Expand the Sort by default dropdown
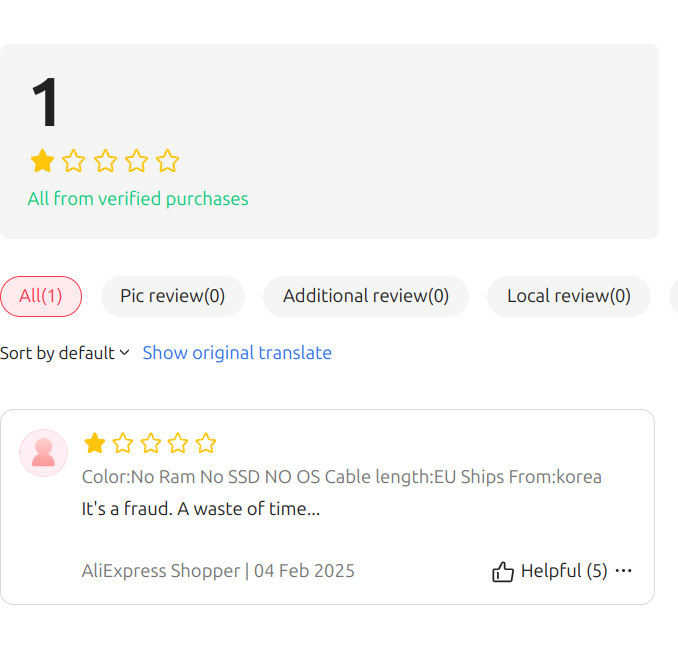Screen dimensions: 678x666 point(65,353)
